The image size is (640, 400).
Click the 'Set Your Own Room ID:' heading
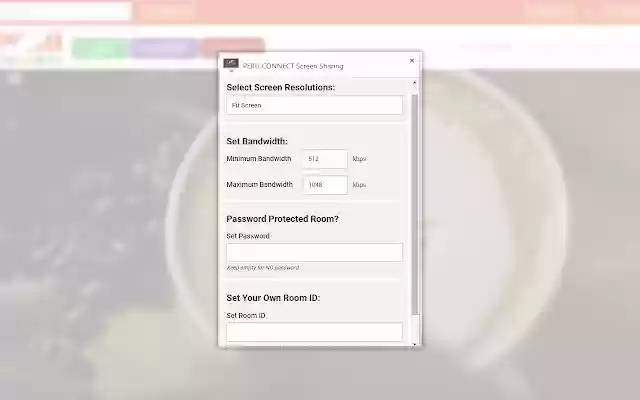273,298
